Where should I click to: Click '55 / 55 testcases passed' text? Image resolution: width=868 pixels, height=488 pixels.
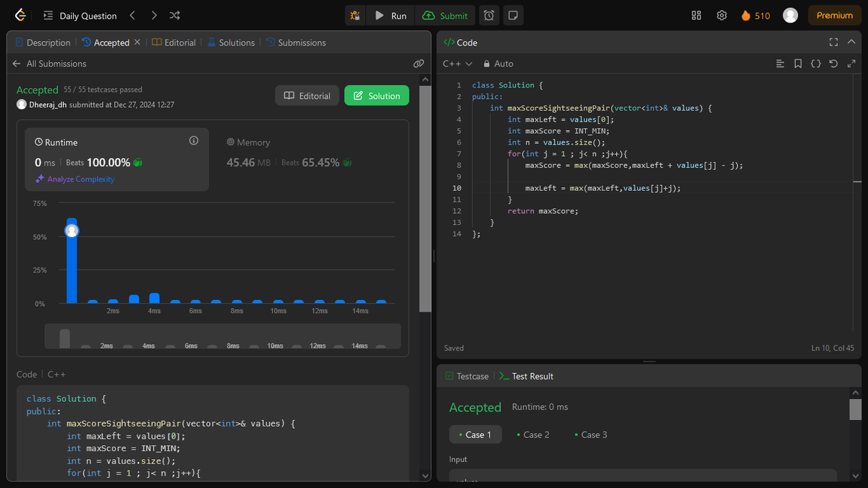[x=103, y=90]
